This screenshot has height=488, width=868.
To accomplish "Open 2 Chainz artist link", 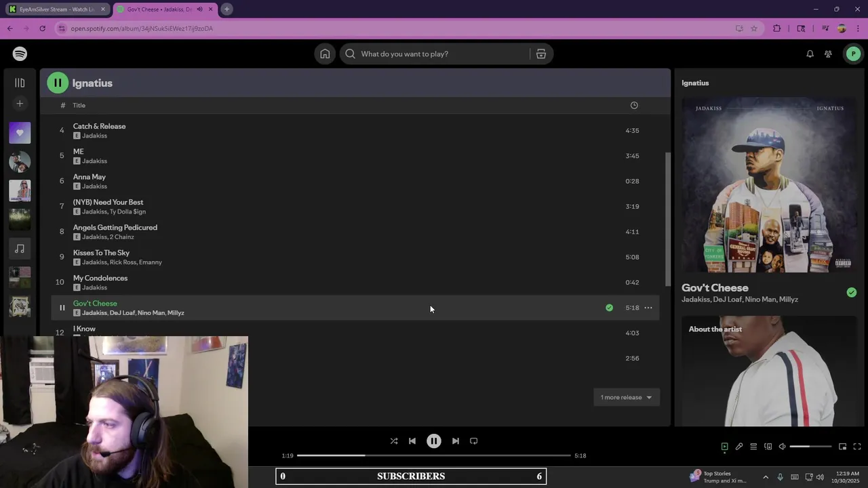I will tap(121, 237).
